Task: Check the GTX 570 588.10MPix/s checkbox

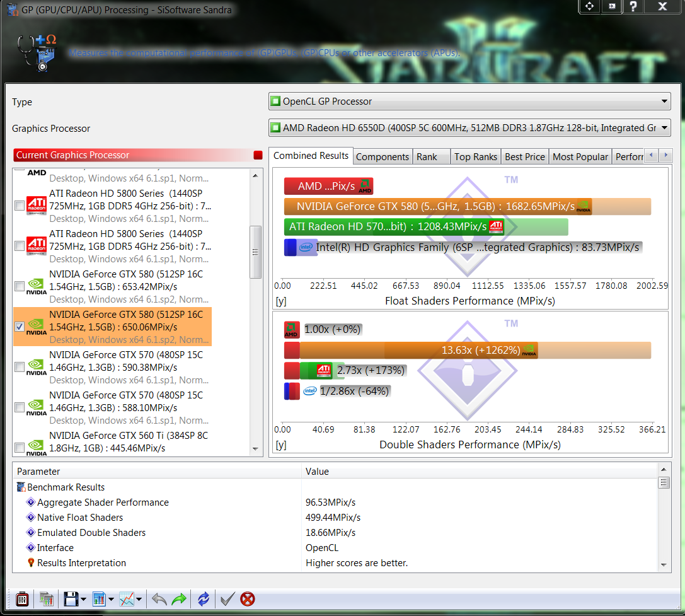Action: pyautogui.click(x=20, y=407)
